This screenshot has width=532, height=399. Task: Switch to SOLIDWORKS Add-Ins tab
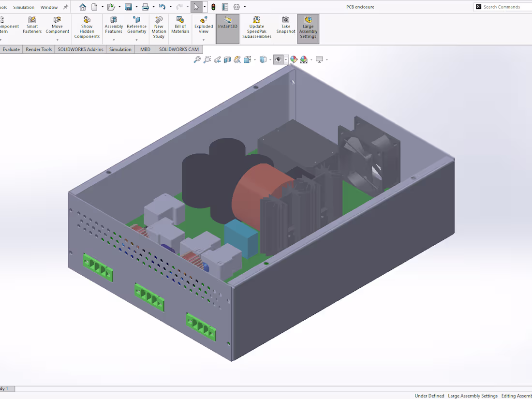click(x=80, y=49)
